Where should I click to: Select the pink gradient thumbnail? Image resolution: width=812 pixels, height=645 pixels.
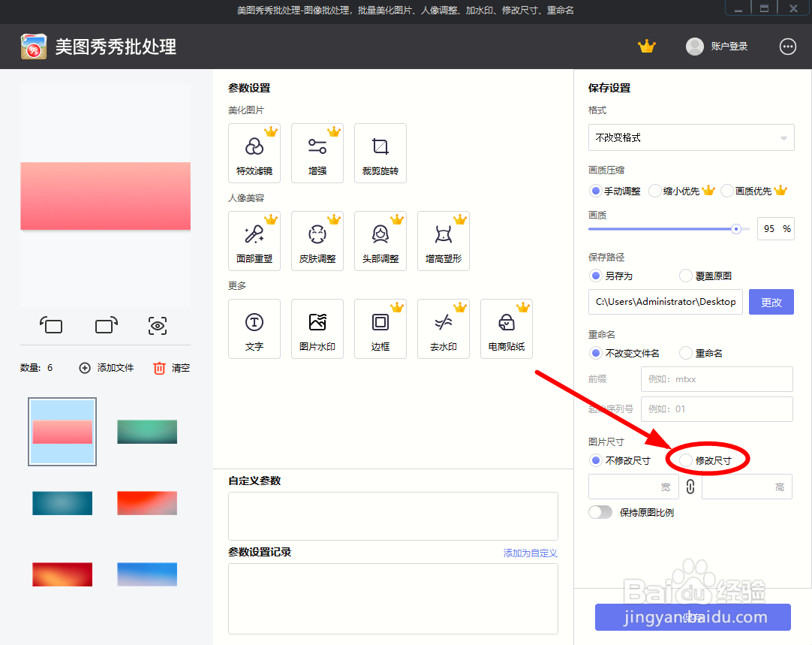click(x=62, y=432)
